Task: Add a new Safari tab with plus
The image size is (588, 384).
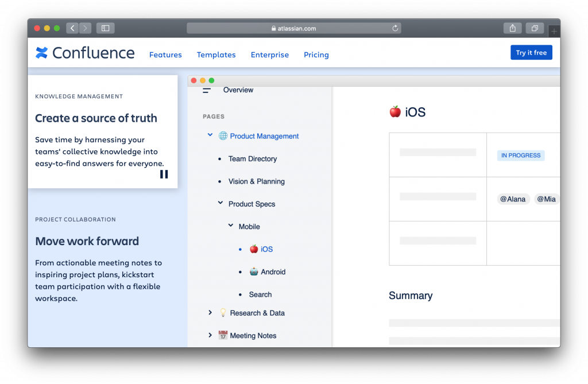Action: [554, 32]
